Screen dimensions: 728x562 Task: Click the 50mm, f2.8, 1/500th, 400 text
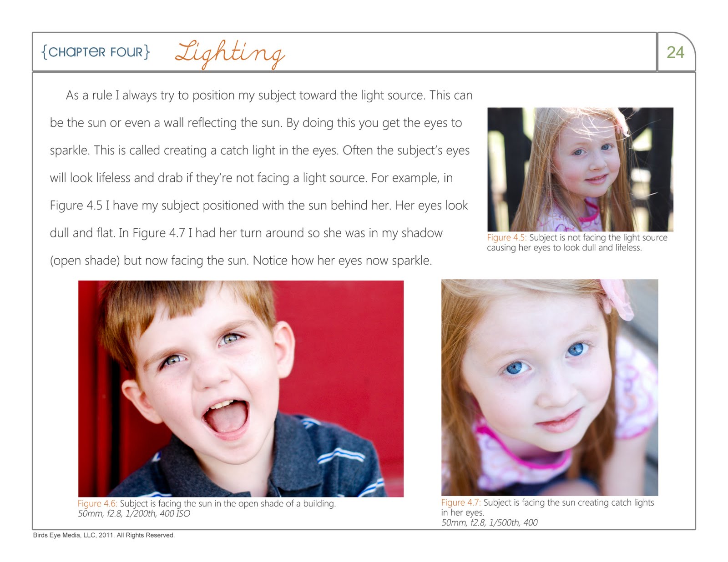pos(490,522)
